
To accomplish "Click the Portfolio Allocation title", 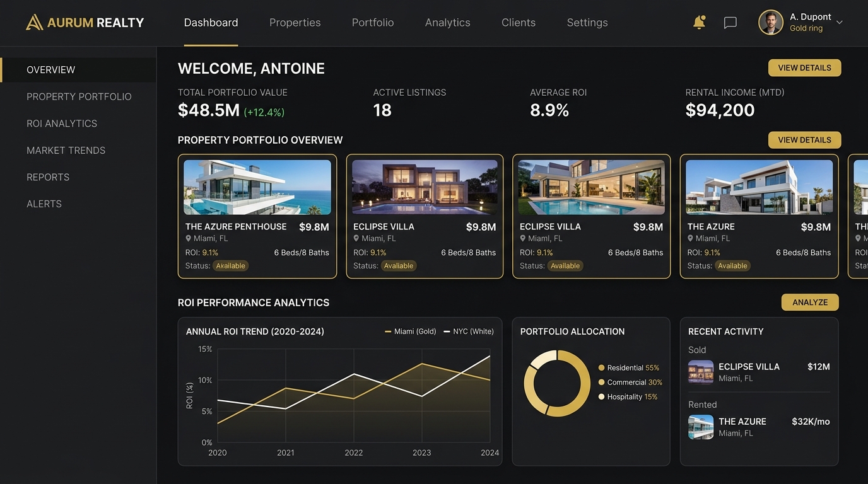I will pyautogui.click(x=572, y=331).
